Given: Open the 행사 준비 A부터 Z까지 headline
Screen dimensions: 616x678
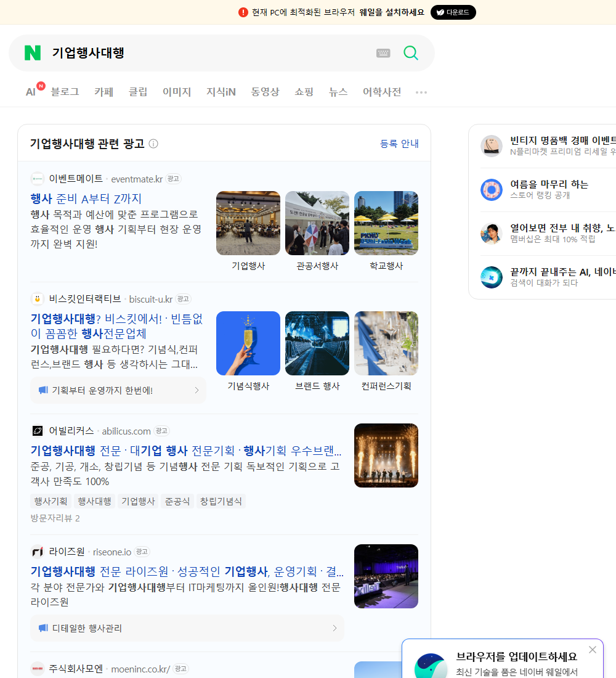Looking at the screenshot, I should [x=86, y=198].
